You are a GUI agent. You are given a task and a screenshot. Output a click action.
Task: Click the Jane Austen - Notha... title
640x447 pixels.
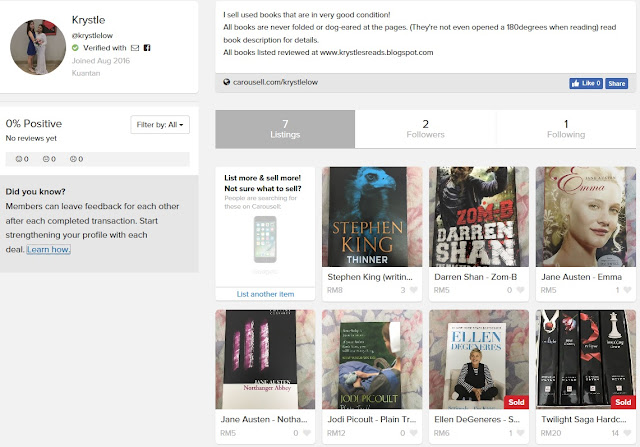(264, 419)
